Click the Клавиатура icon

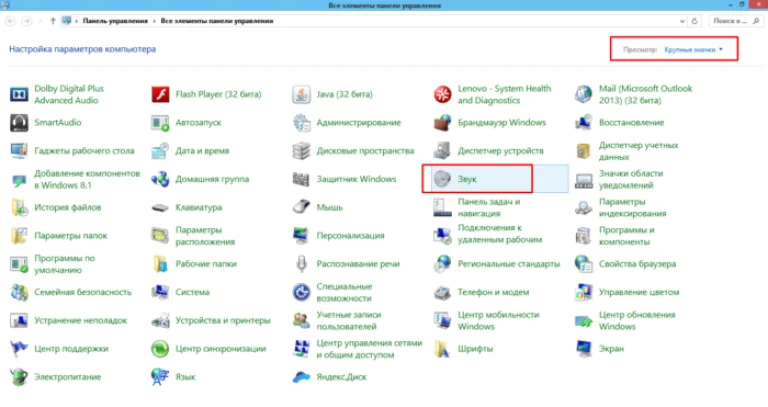[x=160, y=208]
